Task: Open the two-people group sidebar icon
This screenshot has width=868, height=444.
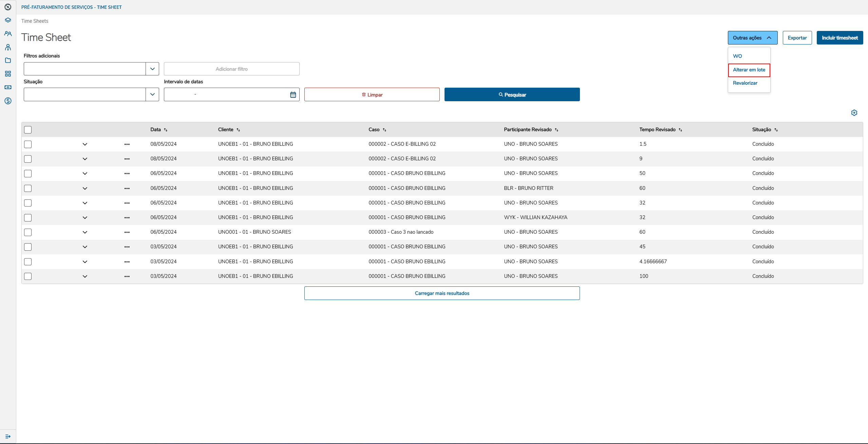Action: coord(8,34)
